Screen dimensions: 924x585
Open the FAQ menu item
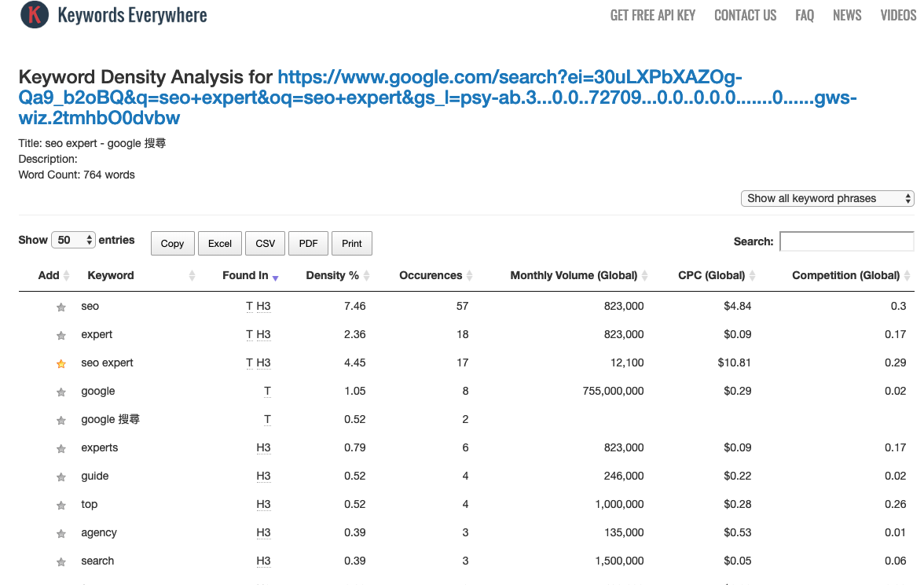(805, 16)
